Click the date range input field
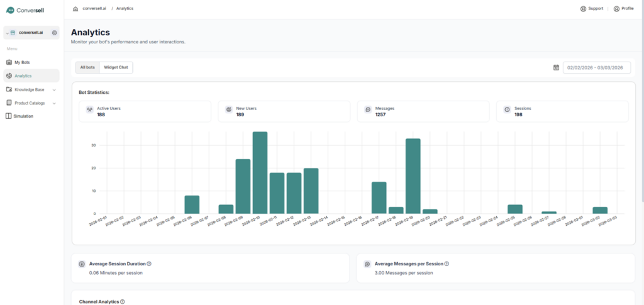This screenshot has height=305, width=644. [x=596, y=67]
